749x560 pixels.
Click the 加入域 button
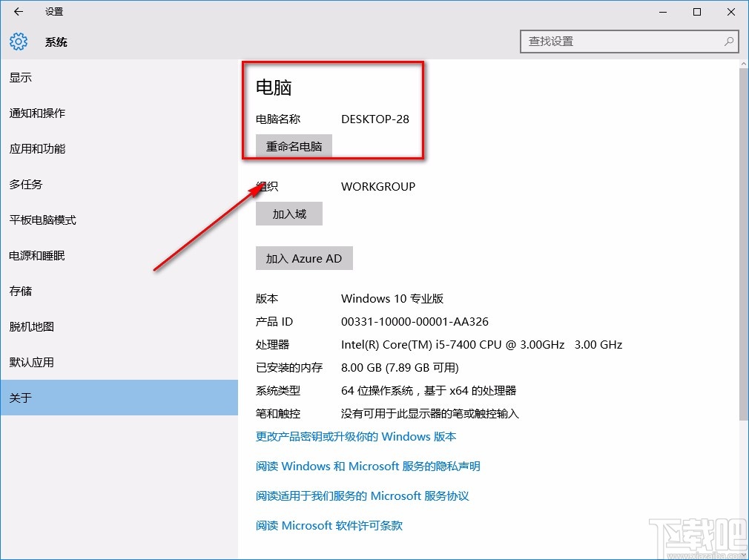pyautogui.click(x=288, y=213)
